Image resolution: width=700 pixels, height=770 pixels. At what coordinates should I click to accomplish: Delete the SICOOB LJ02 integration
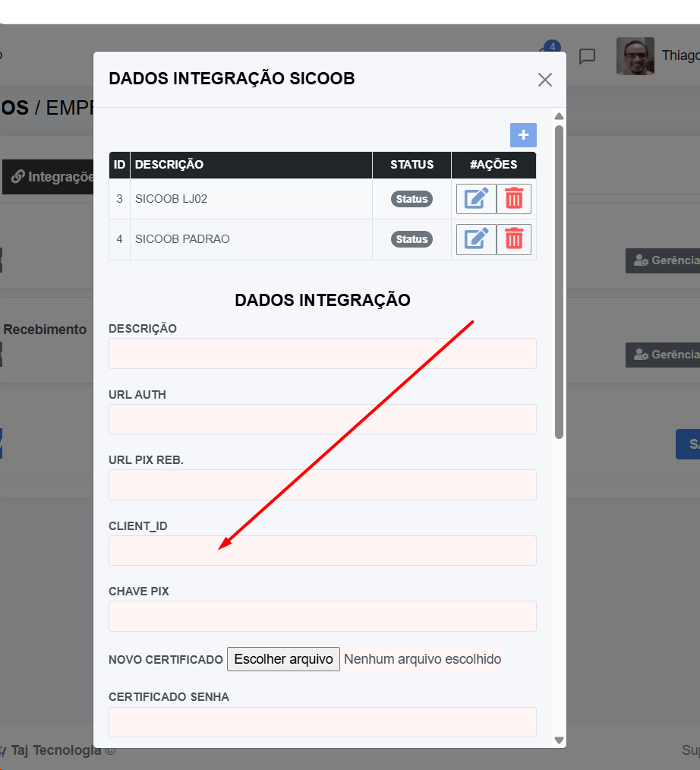[514, 199]
